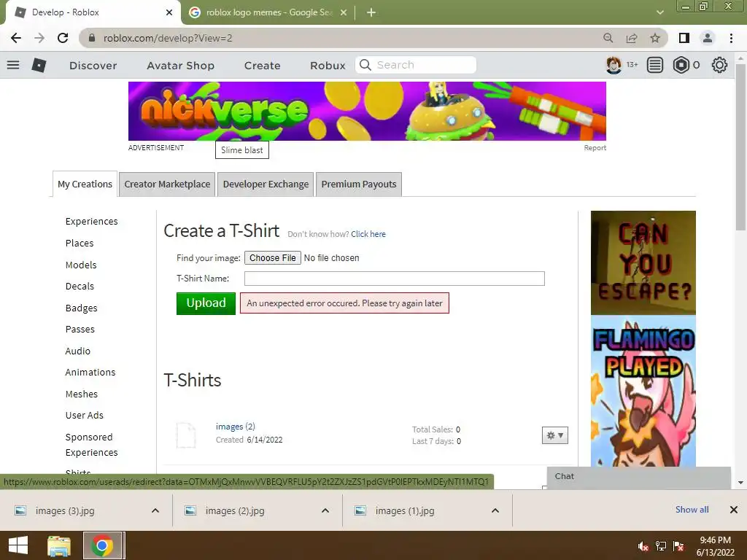Open the avatar profile icon
747x560 pixels.
[x=614, y=65]
